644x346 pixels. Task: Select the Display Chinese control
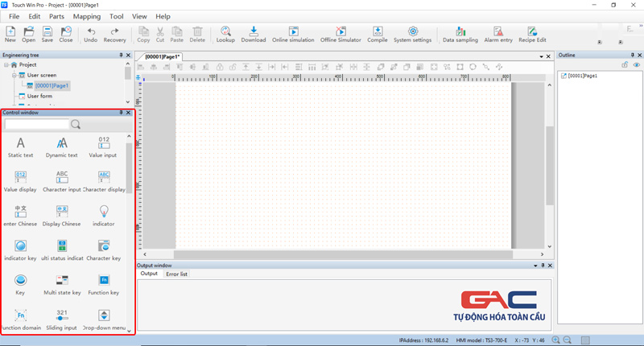(x=62, y=216)
